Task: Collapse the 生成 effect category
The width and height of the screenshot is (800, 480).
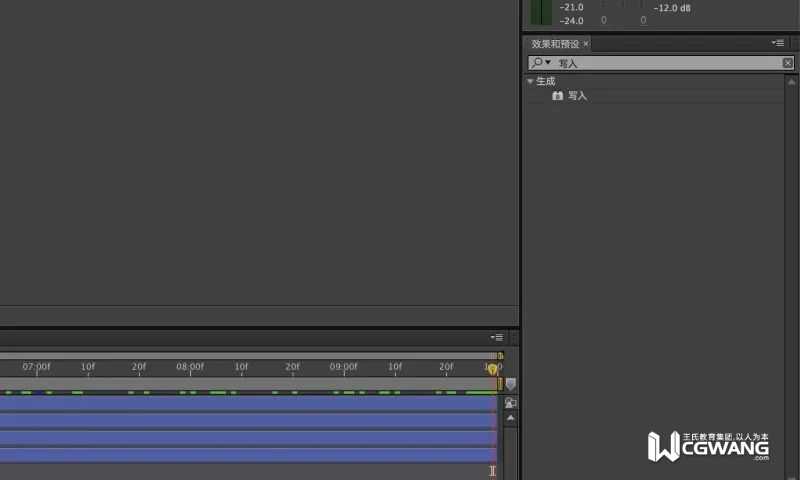Action: (x=530, y=81)
